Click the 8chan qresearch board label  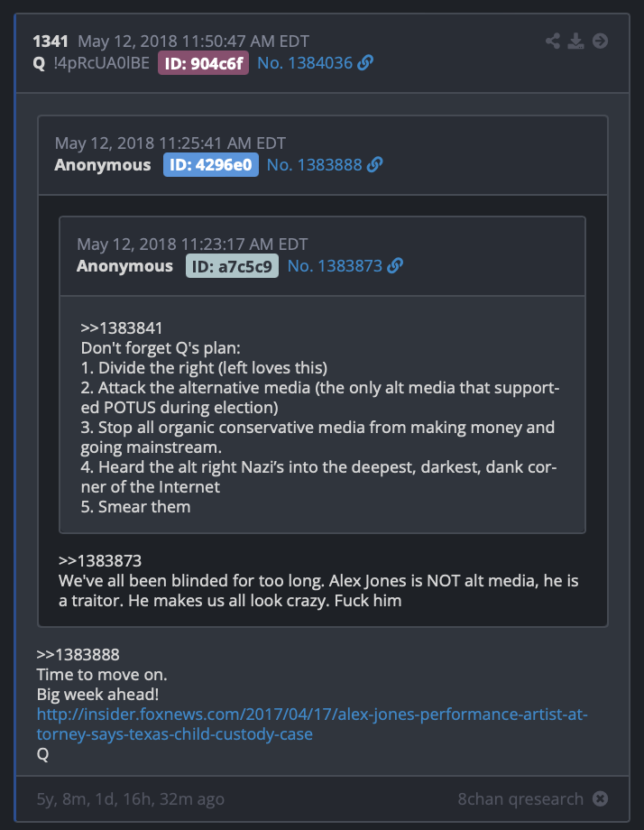[x=520, y=798]
